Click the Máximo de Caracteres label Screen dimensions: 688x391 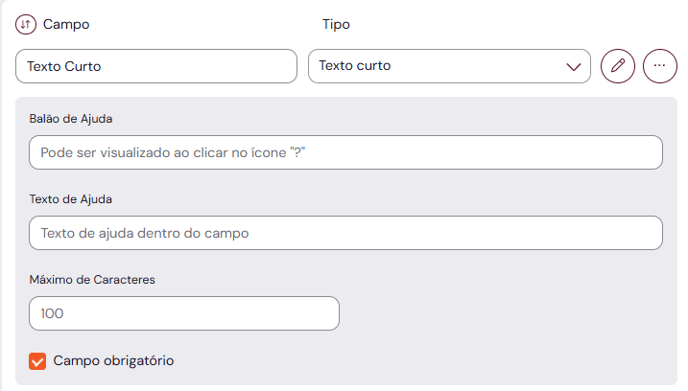[x=92, y=280]
